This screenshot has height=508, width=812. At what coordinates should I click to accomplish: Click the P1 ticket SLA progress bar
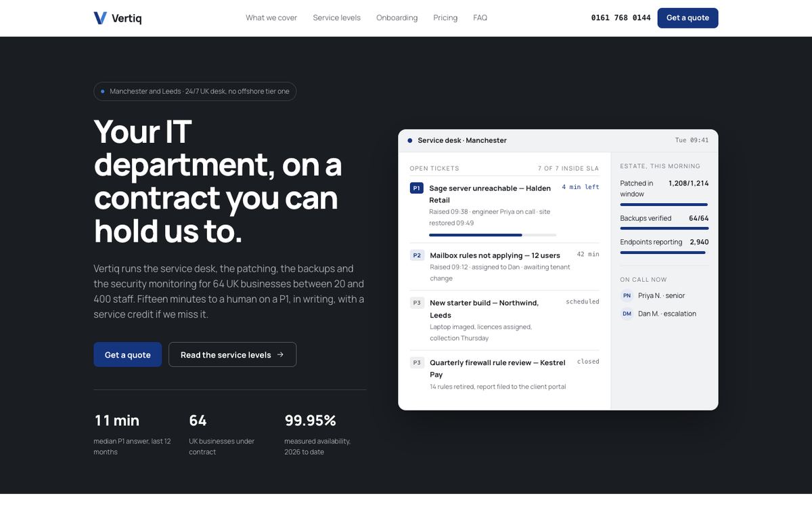493,235
